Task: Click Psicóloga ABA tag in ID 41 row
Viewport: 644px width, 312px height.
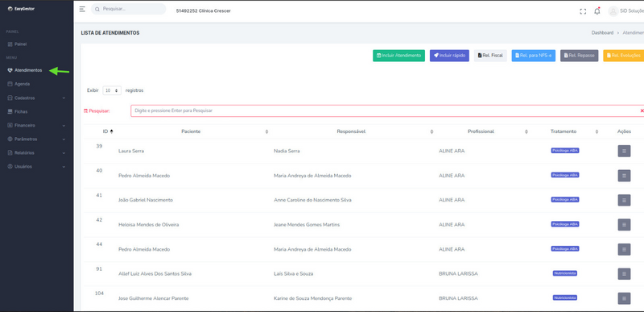Action: click(x=565, y=199)
